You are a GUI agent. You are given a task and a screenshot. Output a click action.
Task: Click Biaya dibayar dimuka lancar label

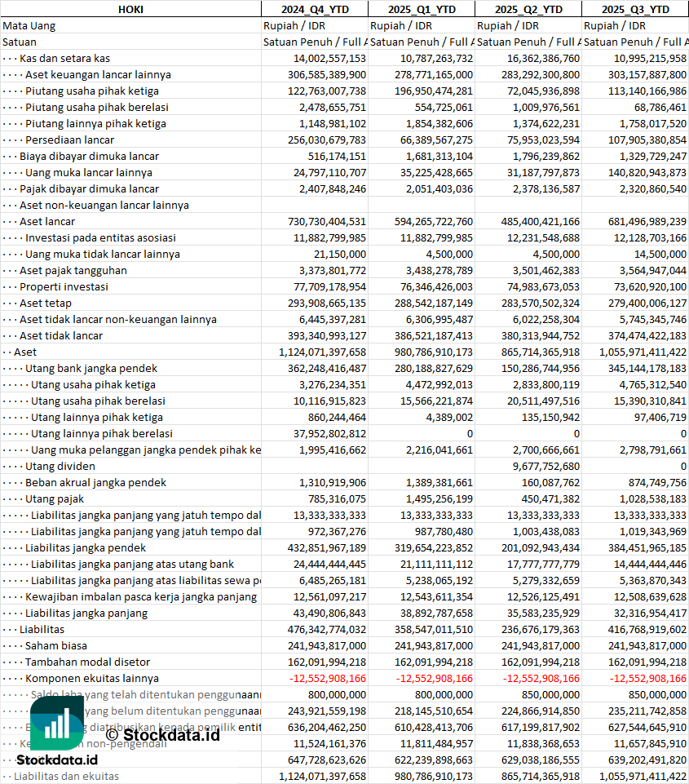click(x=89, y=156)
